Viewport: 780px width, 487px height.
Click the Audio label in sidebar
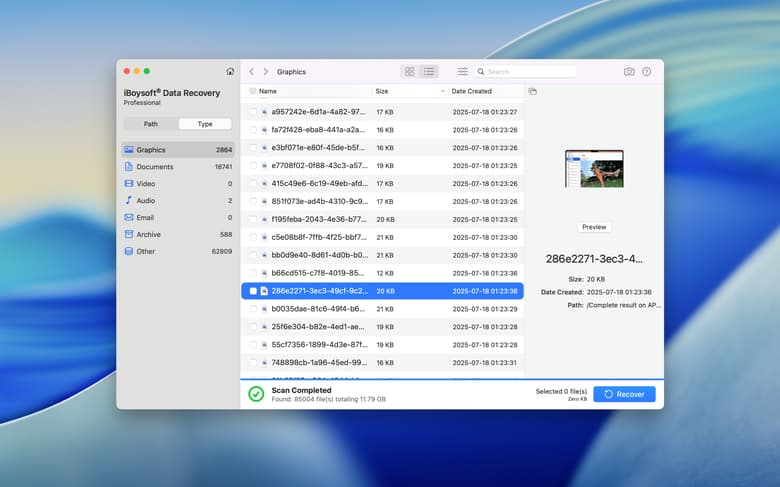click(x=146, y=200)
